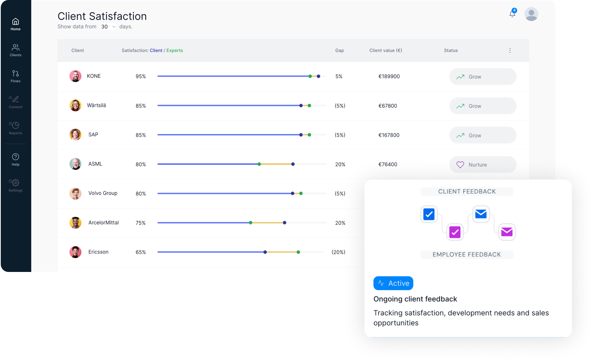597x364 pixels.
Task: Open table options three-dot menu
Action: [510, 50]
